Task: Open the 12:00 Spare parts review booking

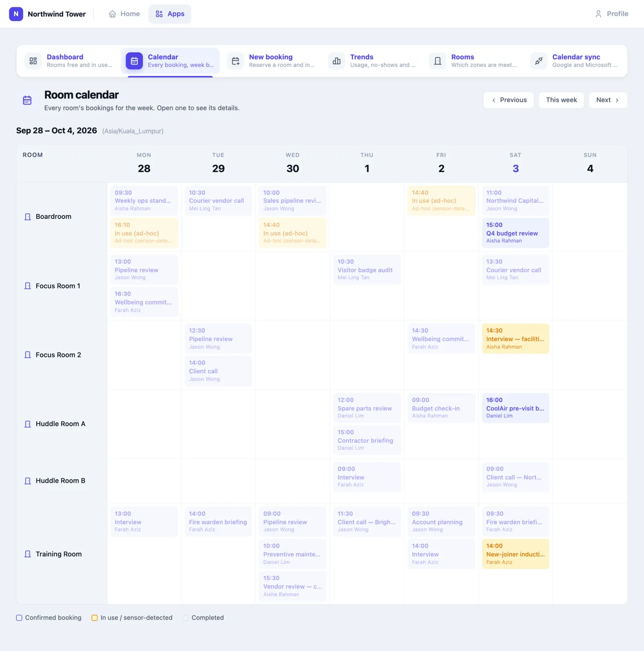Action: click(x=367, y=408)
